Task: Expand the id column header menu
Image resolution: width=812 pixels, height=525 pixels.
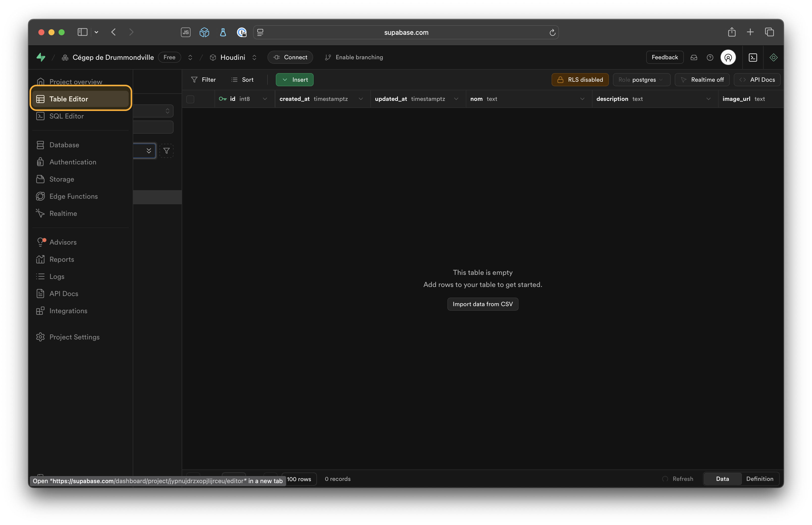Action: coord(265,99)
